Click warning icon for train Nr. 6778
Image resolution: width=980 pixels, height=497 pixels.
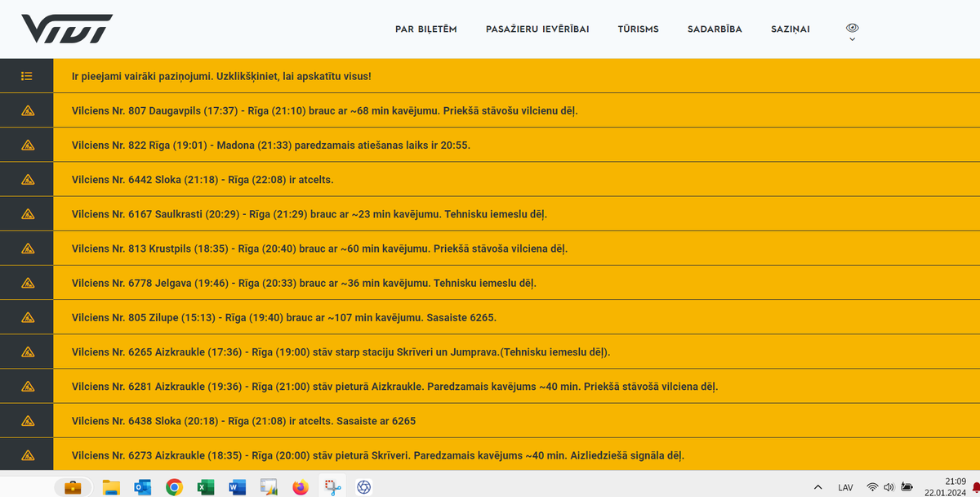pos(27,283)
